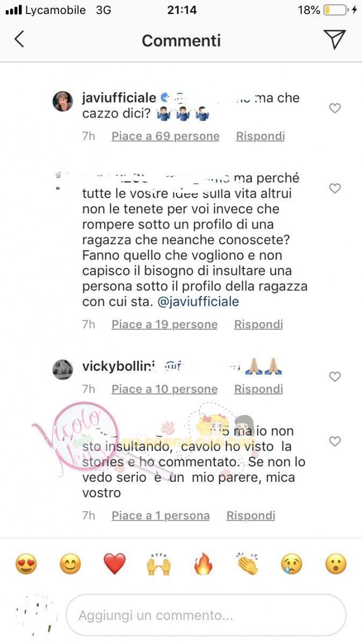Open javiufficiale profile picture
The width and height of the screenshot is (362, 644).
[x=62, y=101]
